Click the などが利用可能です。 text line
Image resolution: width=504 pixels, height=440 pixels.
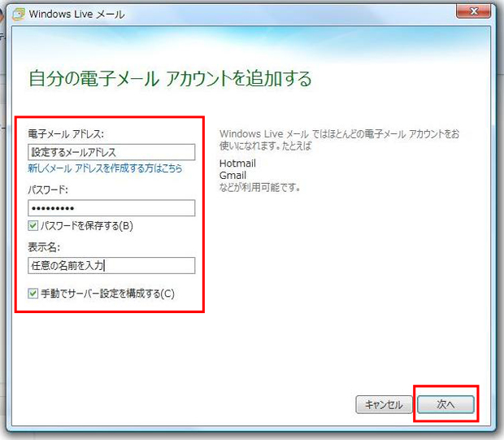(x=261, y=188)
